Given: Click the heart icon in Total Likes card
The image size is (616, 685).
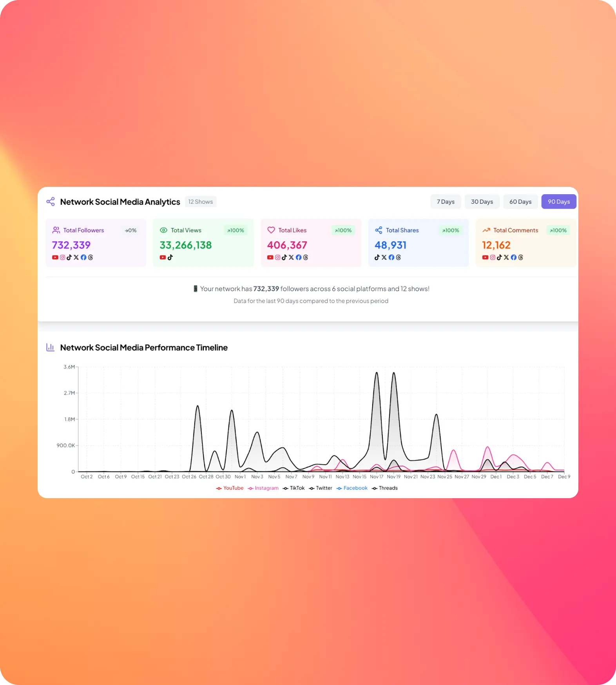Looking at the screenshot, I should coord(271,230).
